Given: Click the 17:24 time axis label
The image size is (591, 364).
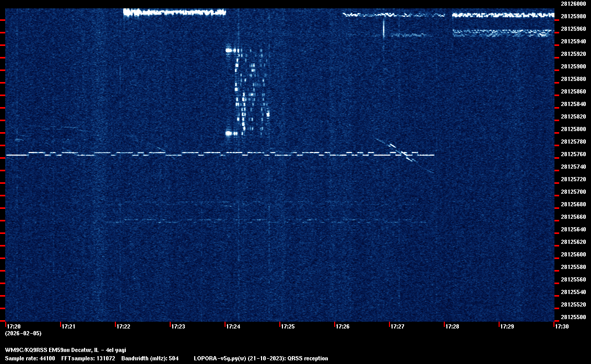Looking at the screenshot, I should 233,326.
